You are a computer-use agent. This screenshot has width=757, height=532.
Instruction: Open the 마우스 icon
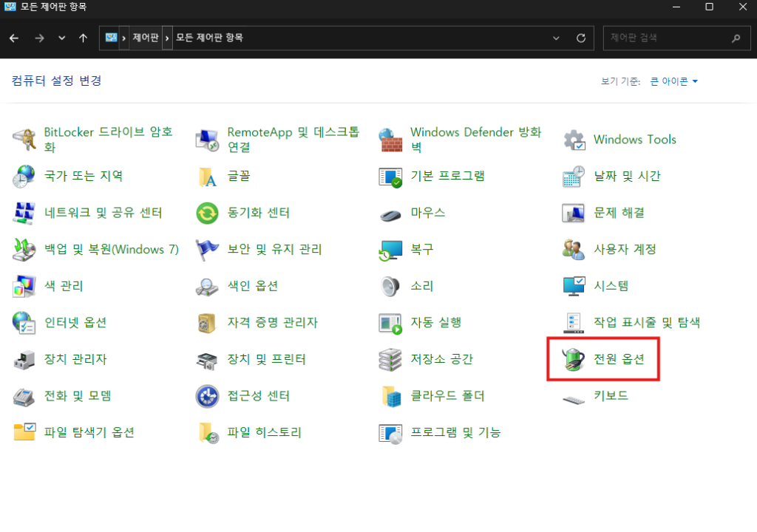pos(390,214)
